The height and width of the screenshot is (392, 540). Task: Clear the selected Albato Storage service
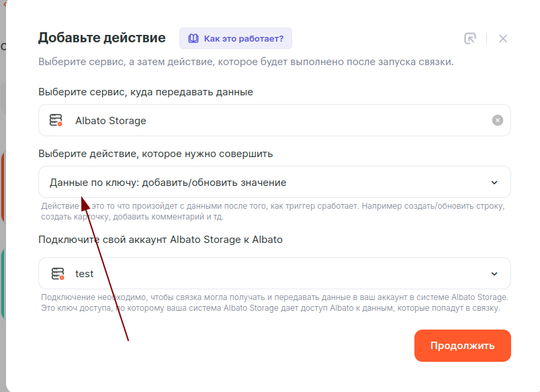pos(497,120)
